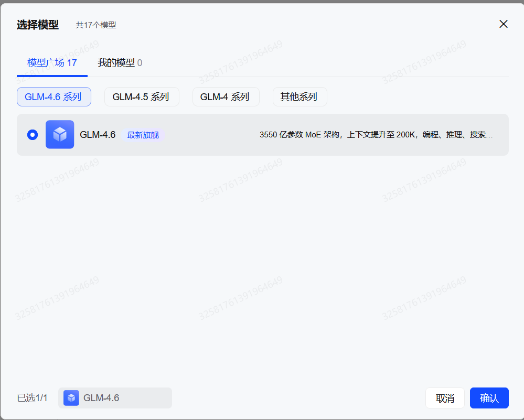Click the 取消 button
This screenshot has width=524, height=420.
[445, 398]
